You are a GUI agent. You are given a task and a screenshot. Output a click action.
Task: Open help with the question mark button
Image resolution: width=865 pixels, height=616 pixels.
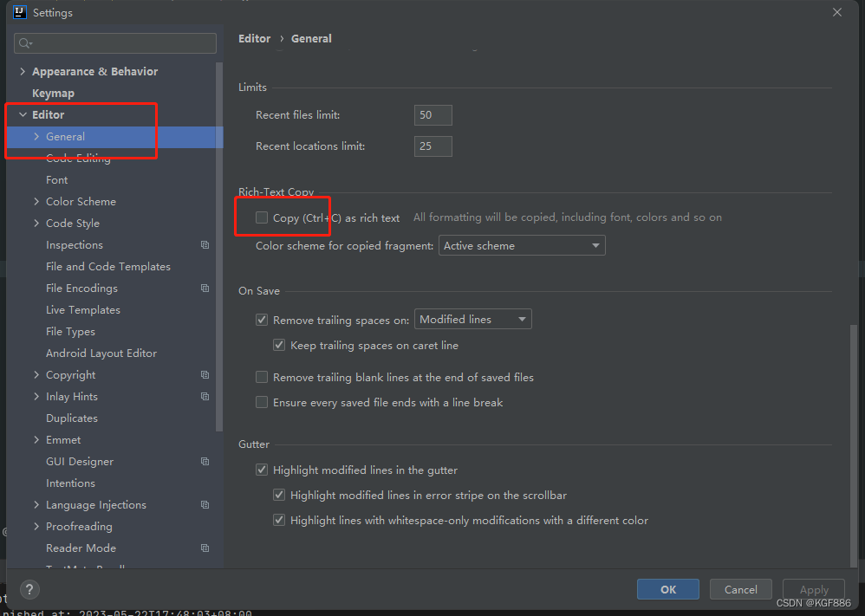[x=29, y=589]
